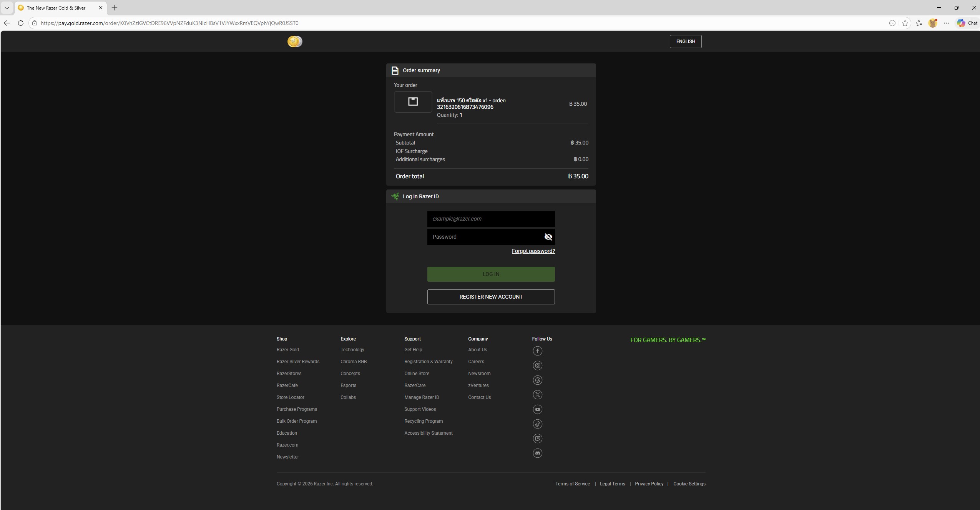Open the ENGLISH language selector
980x510 pixels.
pos(685,42)
